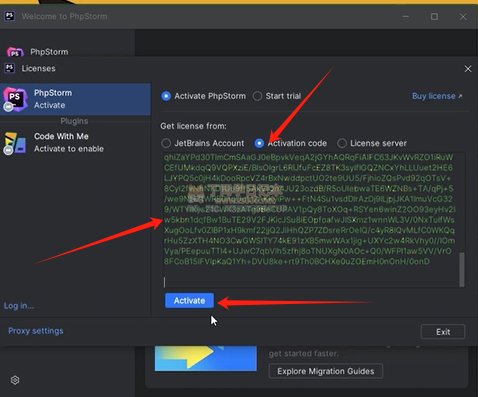Image resolution: width=478 pixels, height=397 pixels.
Task: Select the Start trial radio button
Action: pos(257,96)
